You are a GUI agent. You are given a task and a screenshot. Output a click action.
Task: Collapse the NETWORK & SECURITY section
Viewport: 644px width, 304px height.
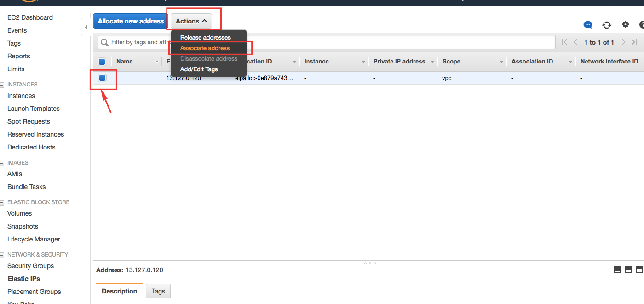(x=2, y=255)
